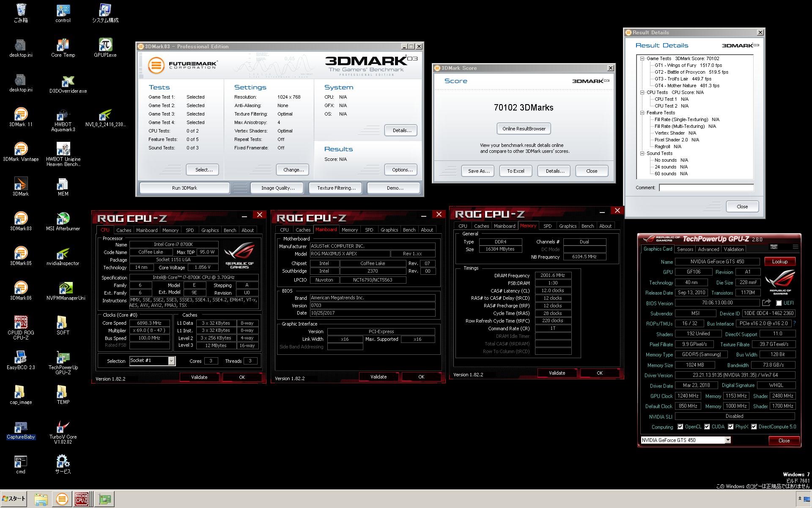Open the Socket #1 selection dropdown
This screenshot has height=508, width=812.
[x=171, y=361]
